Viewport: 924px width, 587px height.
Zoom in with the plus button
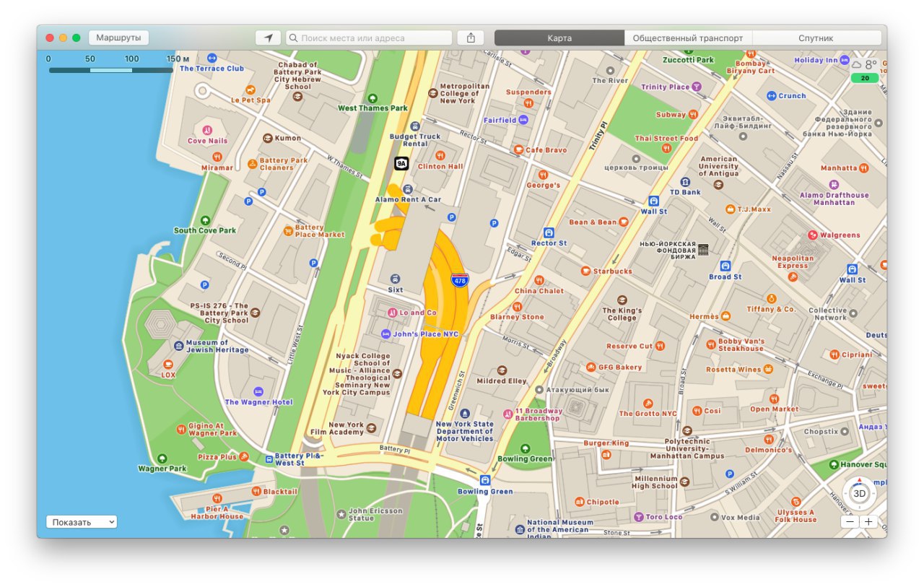click(868, 522)
